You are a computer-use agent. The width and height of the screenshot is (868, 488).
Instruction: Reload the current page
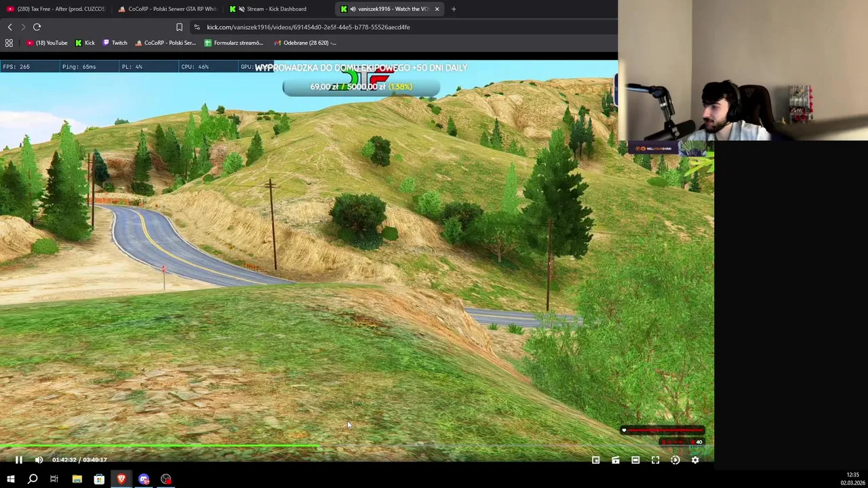(37, 27)
